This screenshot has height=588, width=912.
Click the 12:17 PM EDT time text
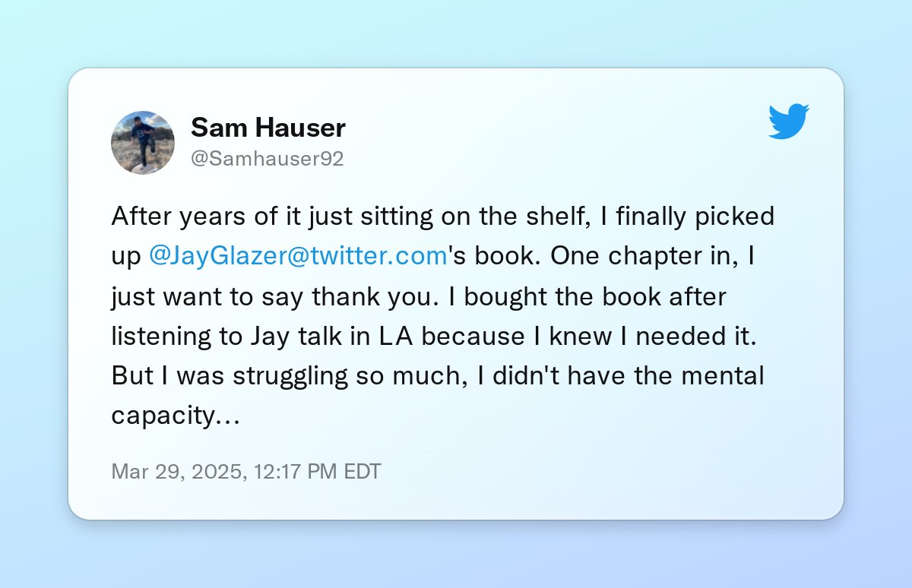[316, 471]
